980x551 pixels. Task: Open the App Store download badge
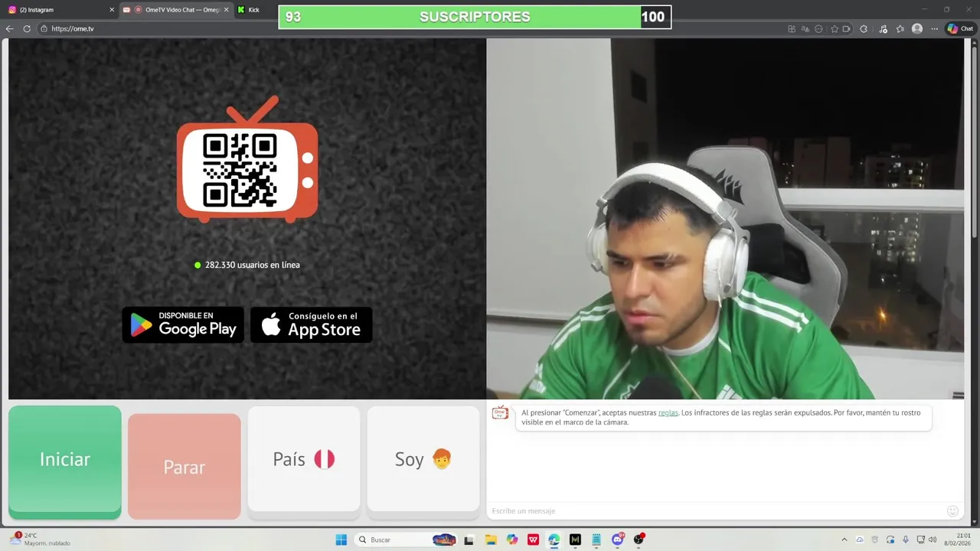(312, 324)
